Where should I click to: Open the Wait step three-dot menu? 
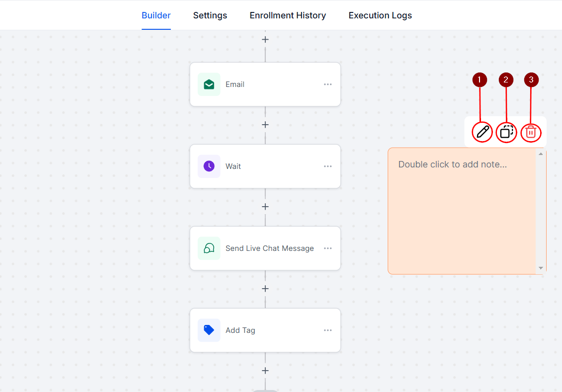click(328, 166)
